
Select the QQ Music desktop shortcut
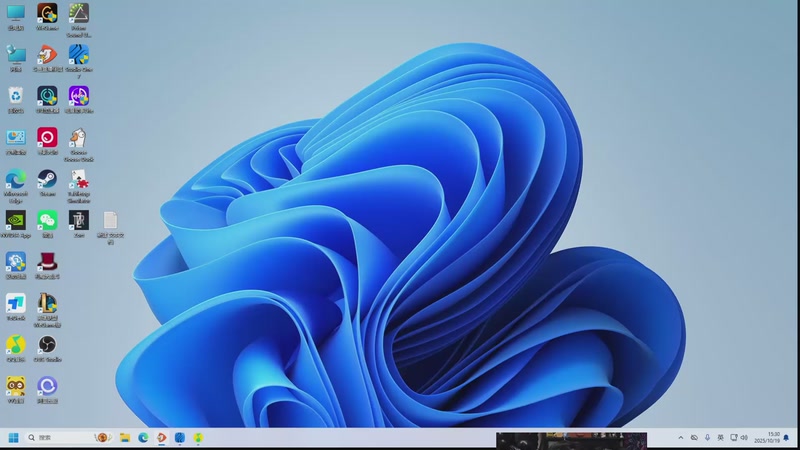coord(16,345)
